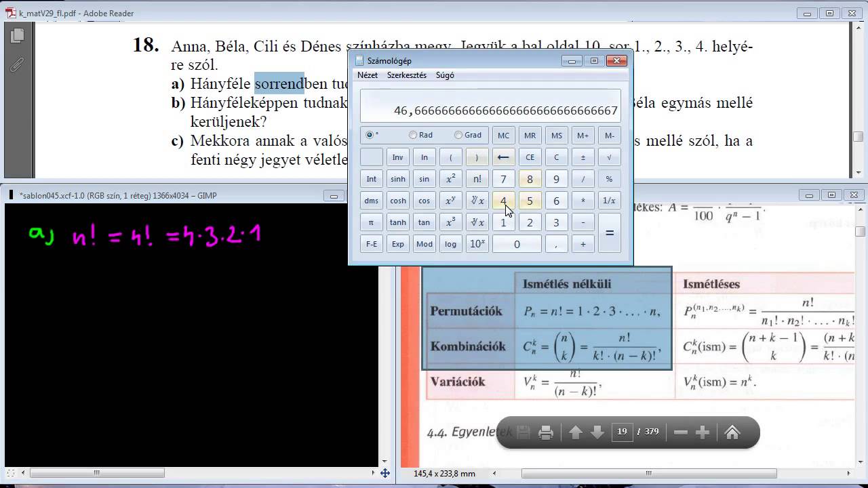Click the reciprocal 1/x key
The image size is (868, 488).
coord(609,201)
